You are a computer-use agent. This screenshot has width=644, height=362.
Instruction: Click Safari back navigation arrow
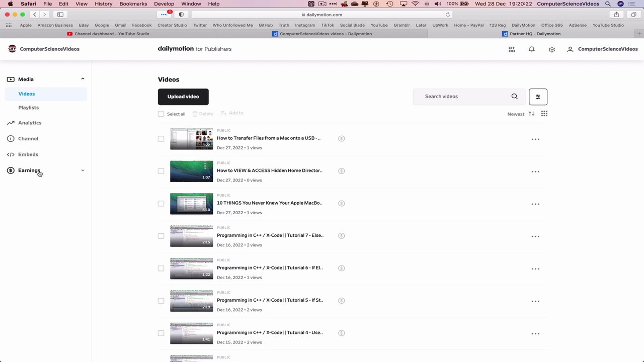pos(35,15)
